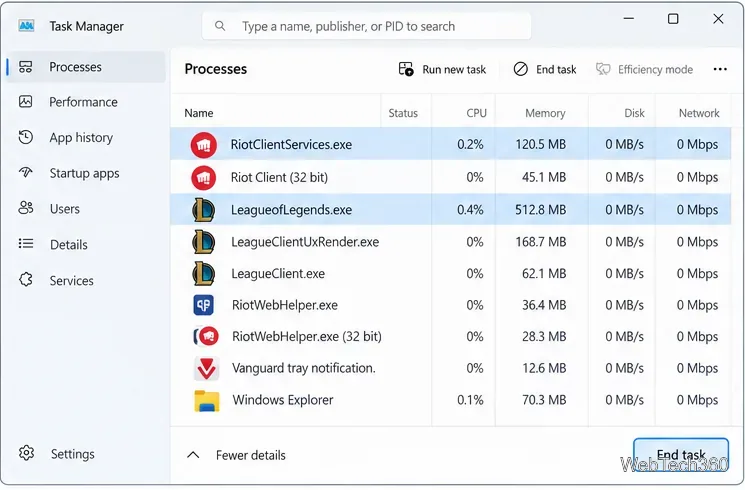Select Vanguard tray notification. name
Image resolution: width=745 pixels, height=490 pixels.
(304, 368)
